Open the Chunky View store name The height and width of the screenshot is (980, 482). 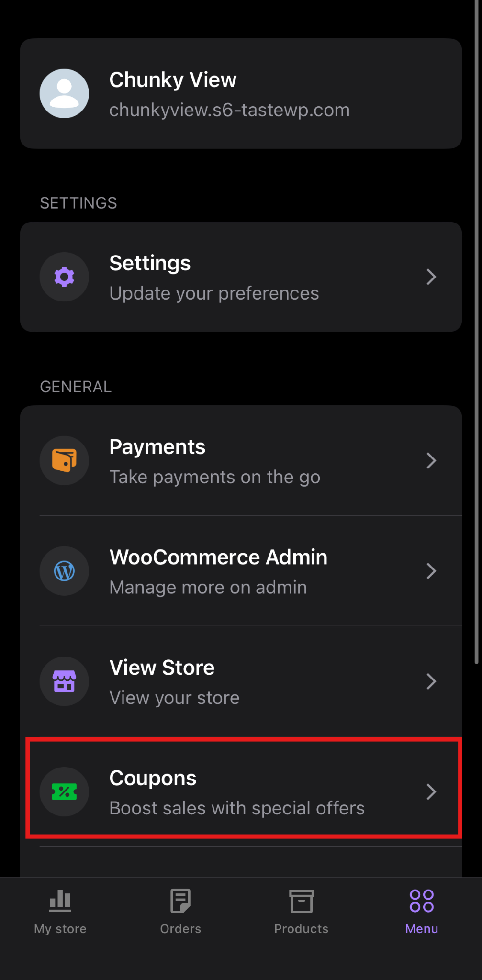point(173,80)
